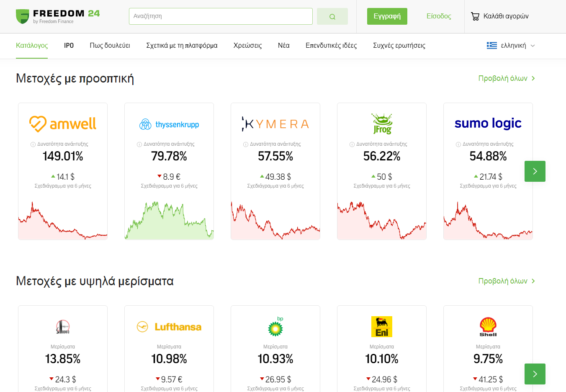566x392 pixels.
Task: Click the Shell dividend stock logo
Action: point(488,327)
